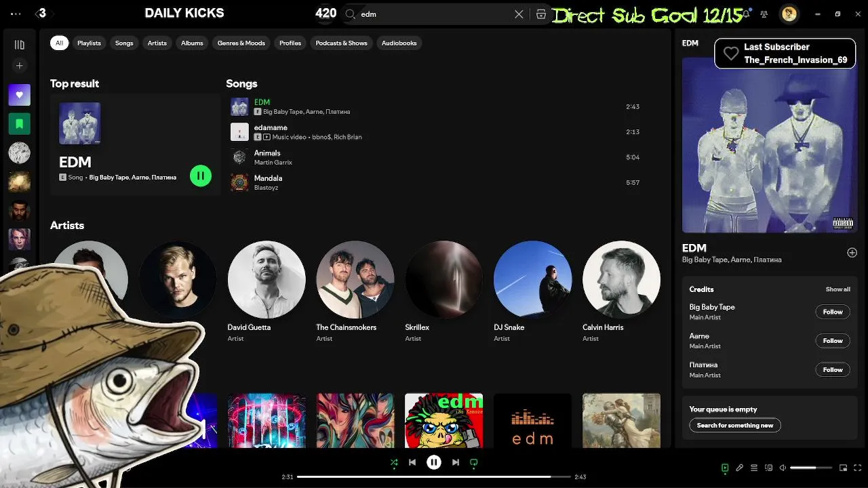Select the Playlists filter chip
The height and width of the screenshot is (488, 868).
pyautogui.click(x=89, y=43)
